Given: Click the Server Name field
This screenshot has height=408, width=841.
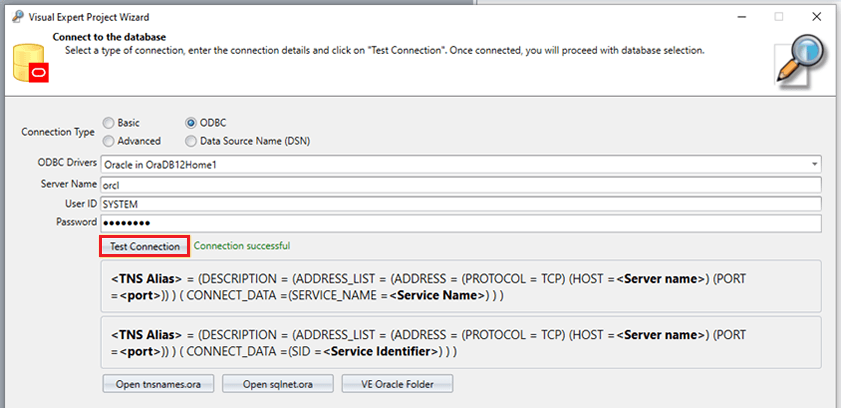Looking at the screenshot, I should coord(460,184).
